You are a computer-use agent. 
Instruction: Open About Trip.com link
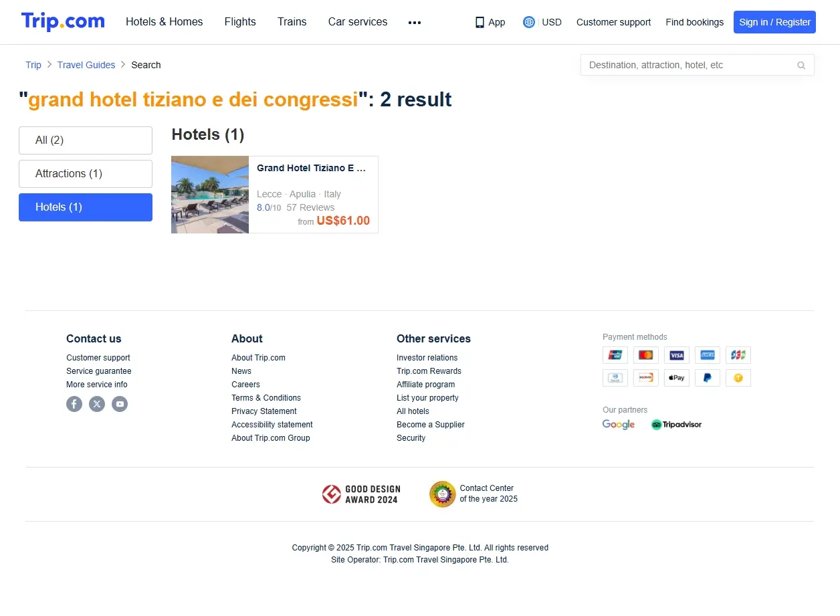point(258,358)
